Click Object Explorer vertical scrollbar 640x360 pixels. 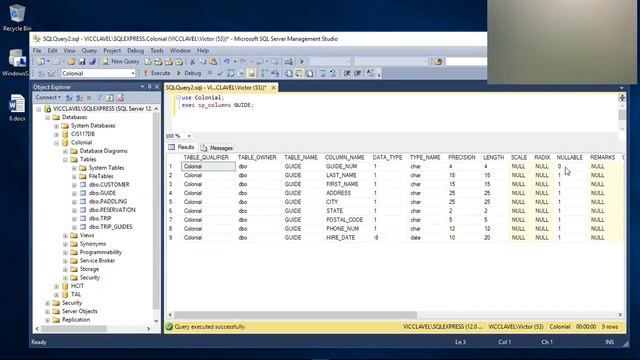(156, 210)
